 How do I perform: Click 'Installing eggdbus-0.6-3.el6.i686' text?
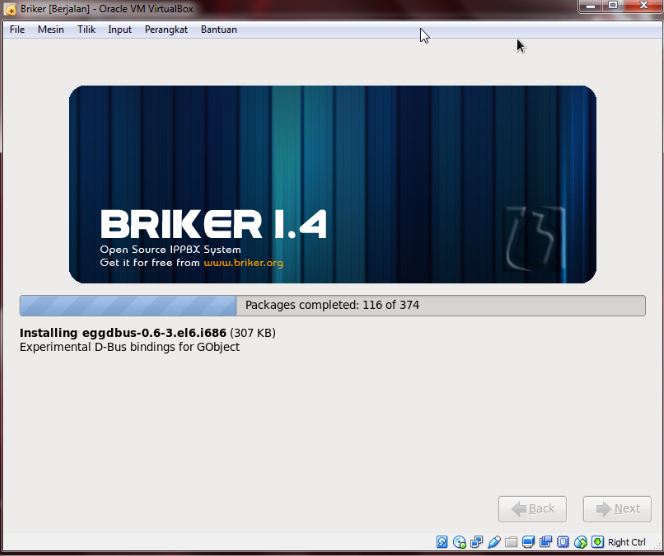[x=123, y=333]
